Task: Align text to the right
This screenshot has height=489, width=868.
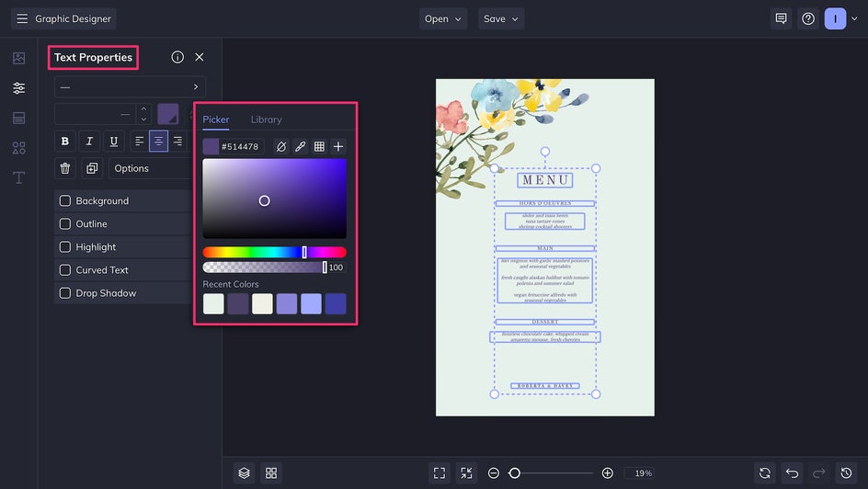Action: pyautogui.click(x=177, y=141)
